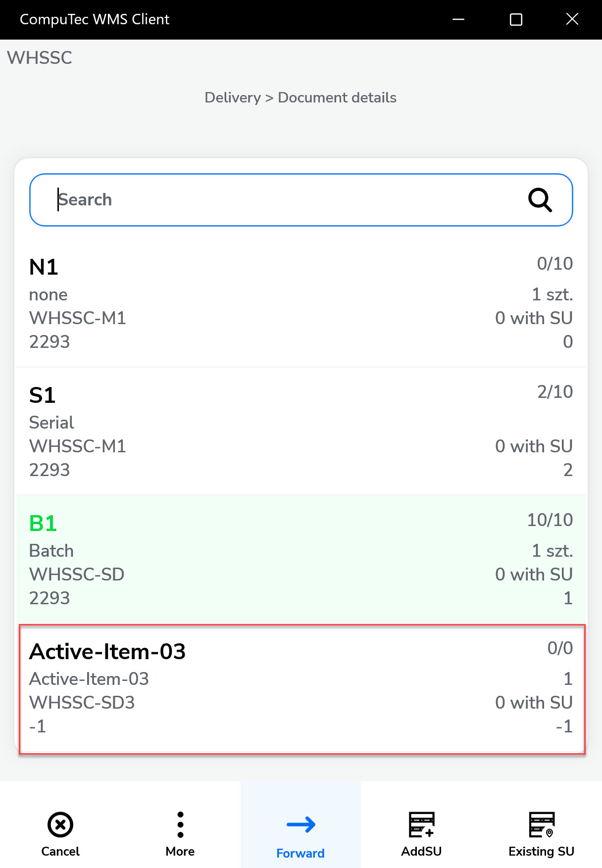Screen dimensions: 602x868
Task: Maximize the WMS Client window
Action: click(516, 19)
